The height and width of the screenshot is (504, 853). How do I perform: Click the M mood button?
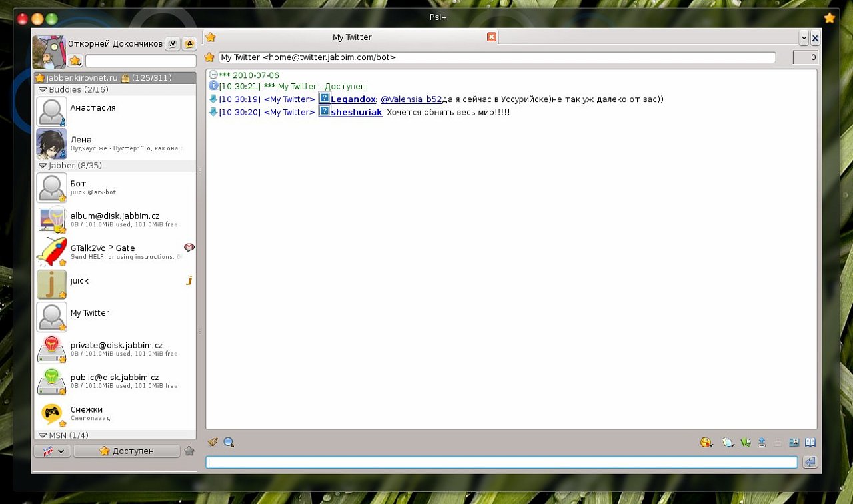[173, 44]
